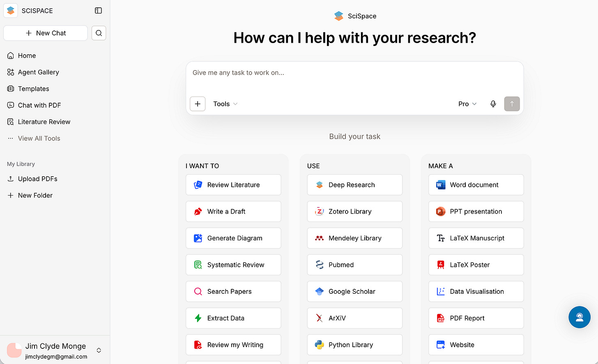This screenshot has height=364, width=598.
Task: Click the PowerPoint PPT presentation icon
Action: [x=441, y=212]
